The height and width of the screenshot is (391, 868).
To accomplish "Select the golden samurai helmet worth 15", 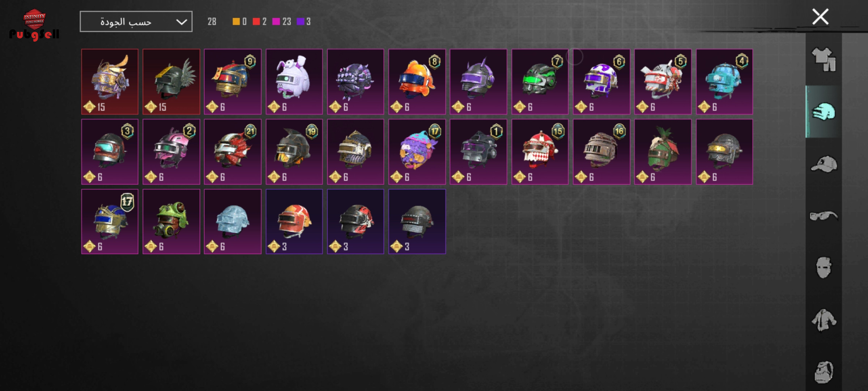I will click(110, 82).
